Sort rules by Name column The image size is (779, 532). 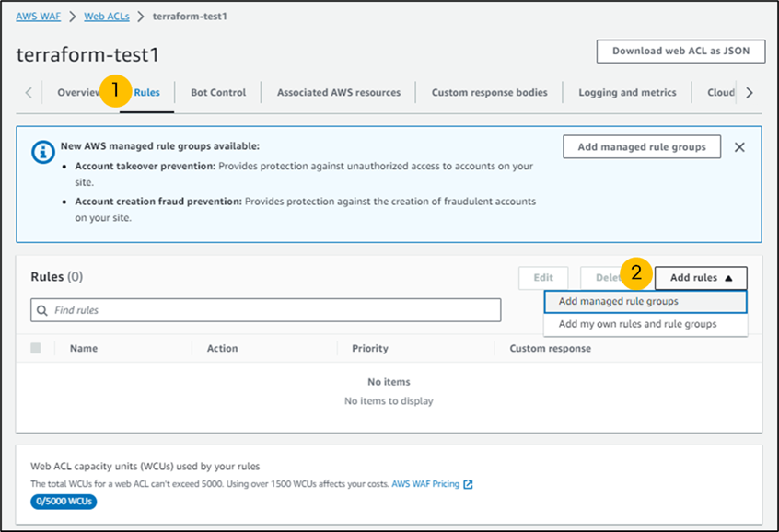[84, 349]
